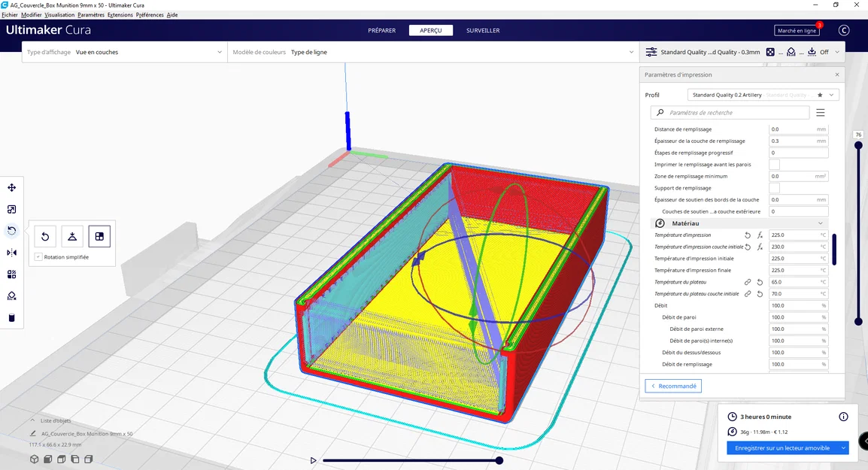The height and width of the screenshot is (470, 868).
Task: Switch to the PRÉPARER tab
Action: tap(382, 30)
